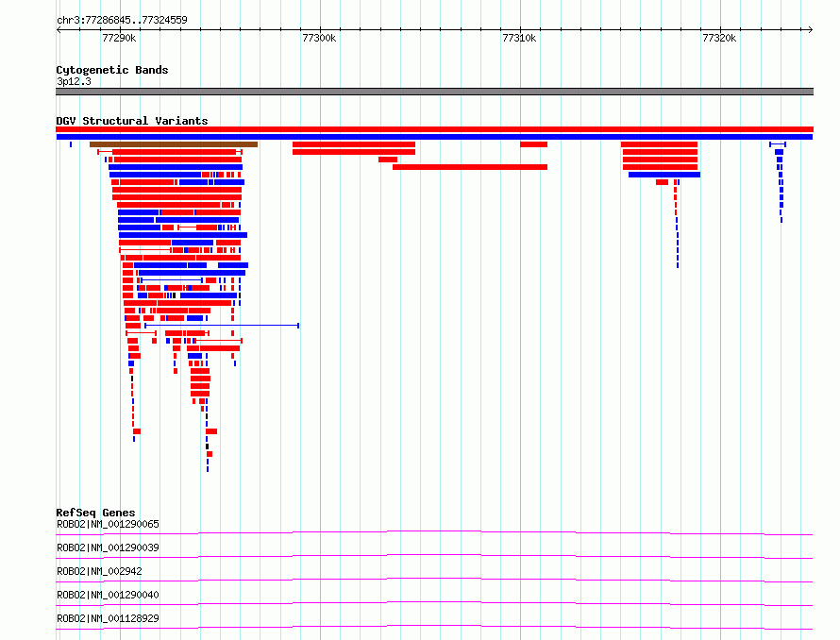Screen dimensions: 840x640
Task: Click the ROBO2|NM_002942 transcript label
Action: pos(99,571)
